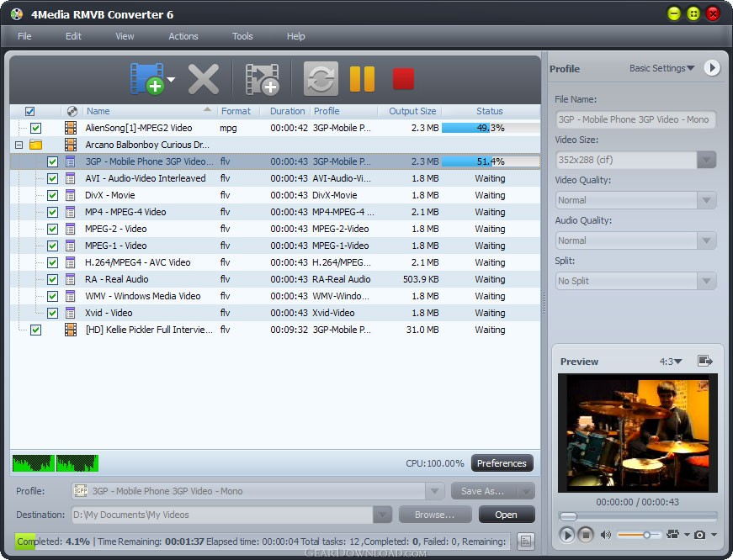The height and width of the screenshot is (560, 733).
Task: Open the 4:3 aspect ratio dropdown
Action: point(671,361)
